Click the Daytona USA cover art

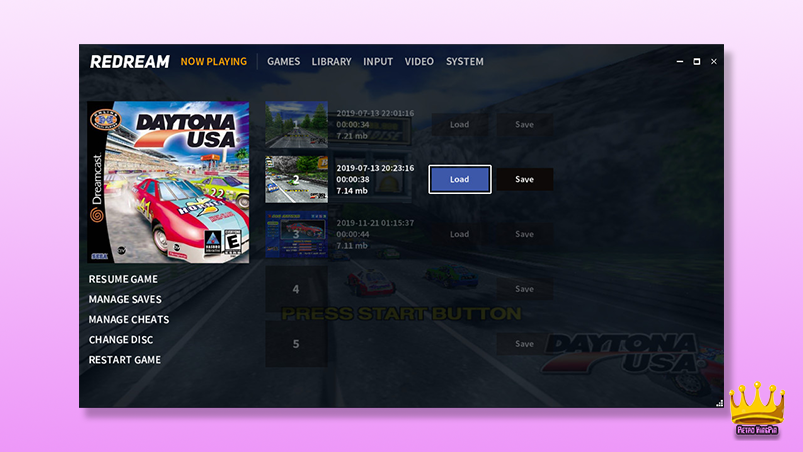[x=168, y=182]
